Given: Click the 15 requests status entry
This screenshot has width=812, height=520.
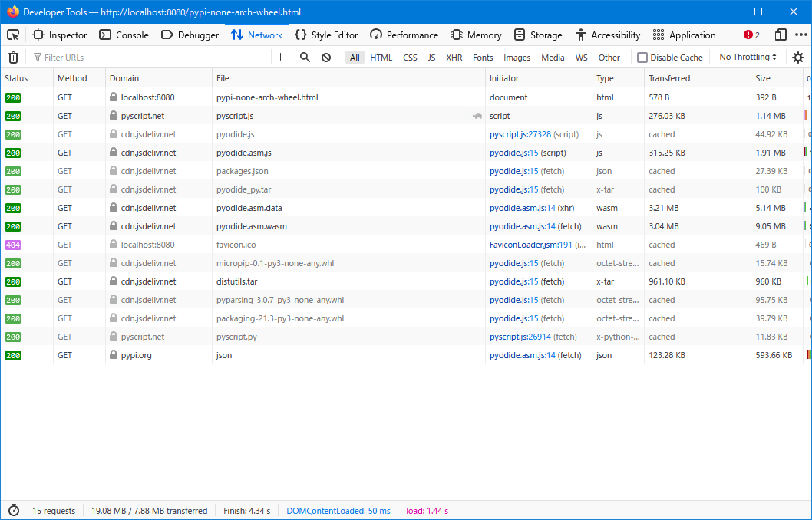Looking at the screenshot, I should click(x=53, y=511).
